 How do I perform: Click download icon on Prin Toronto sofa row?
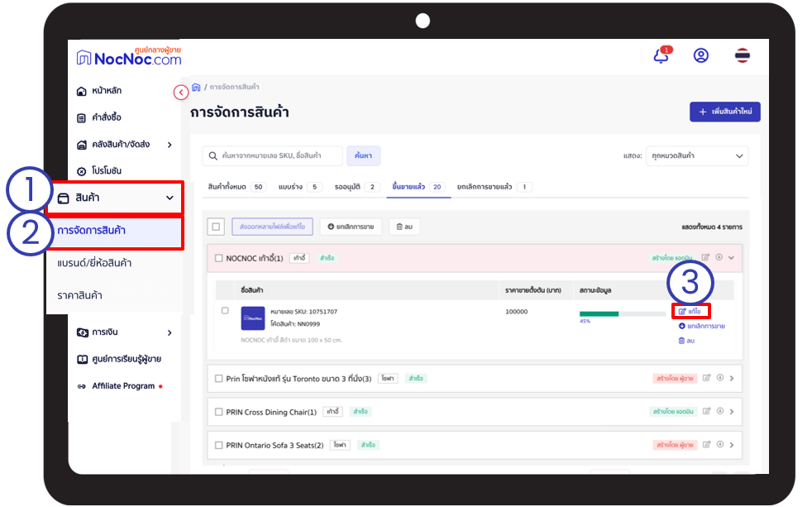point(720,378)
